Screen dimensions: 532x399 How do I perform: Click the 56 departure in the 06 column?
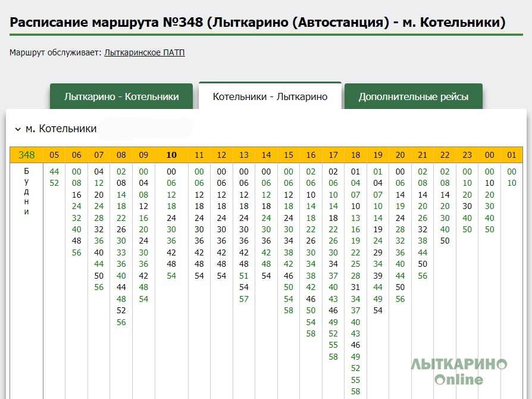77,253
